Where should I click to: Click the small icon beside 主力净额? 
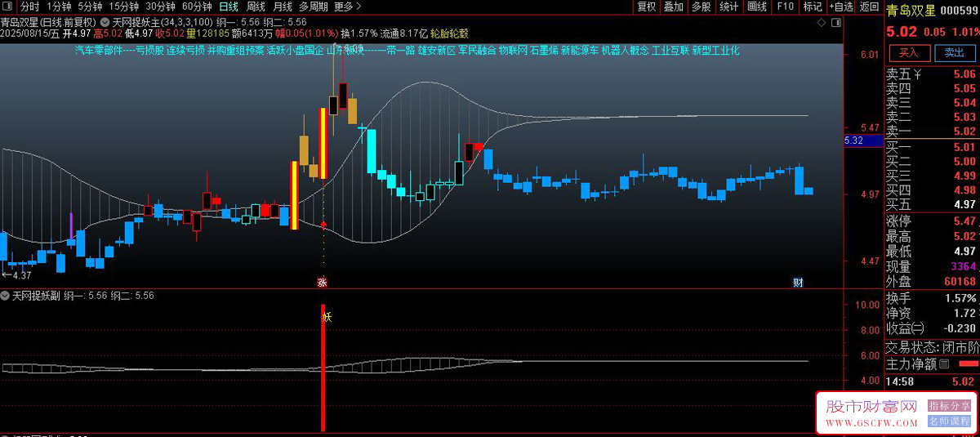point(945,363)
